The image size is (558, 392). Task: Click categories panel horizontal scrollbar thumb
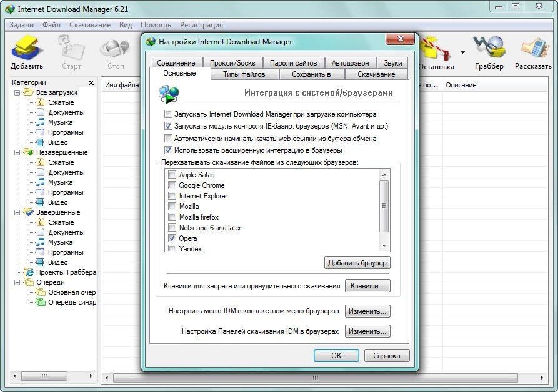point(44,376)
